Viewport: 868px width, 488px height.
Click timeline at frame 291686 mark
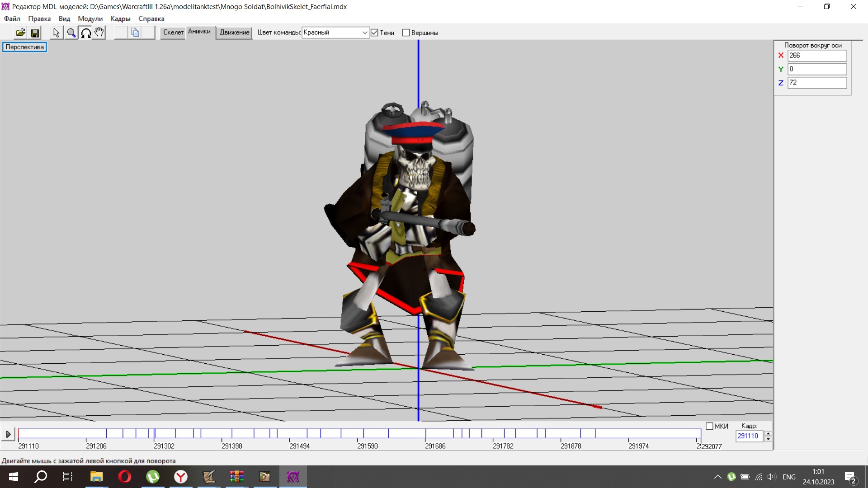pyautogui.click(x=425, y=434)
